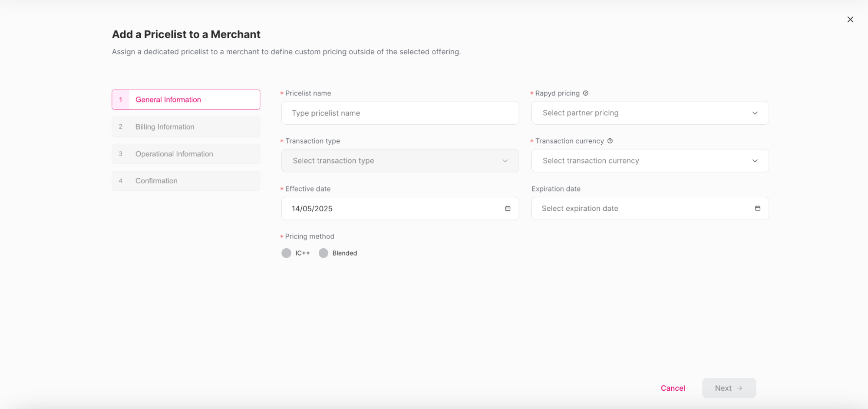This screenshot has height=409, width=868.
Task: Expand the Rapyd pricing dropdown chevron
Action: pyautogui.click(x=755, y=113)
